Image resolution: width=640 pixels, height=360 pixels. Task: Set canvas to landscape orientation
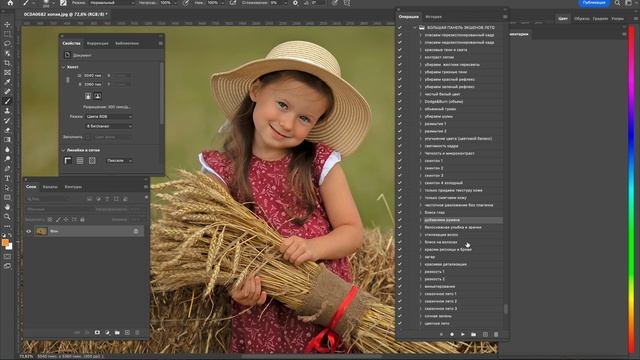click(98, 96)
